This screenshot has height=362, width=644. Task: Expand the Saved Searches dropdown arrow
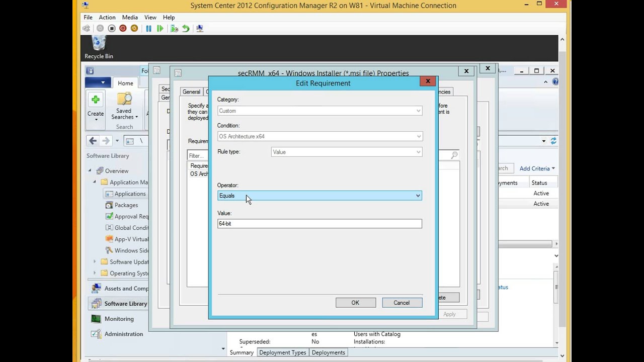coord(136,117)
